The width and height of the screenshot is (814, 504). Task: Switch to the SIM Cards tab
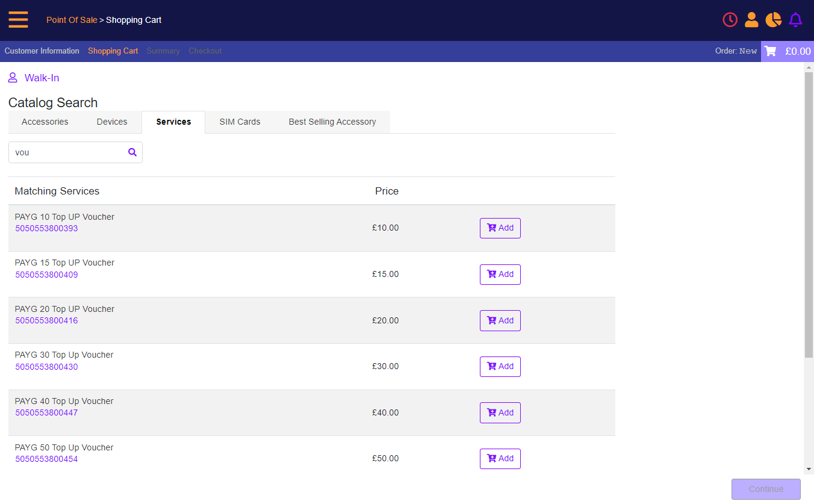(240, 122)
